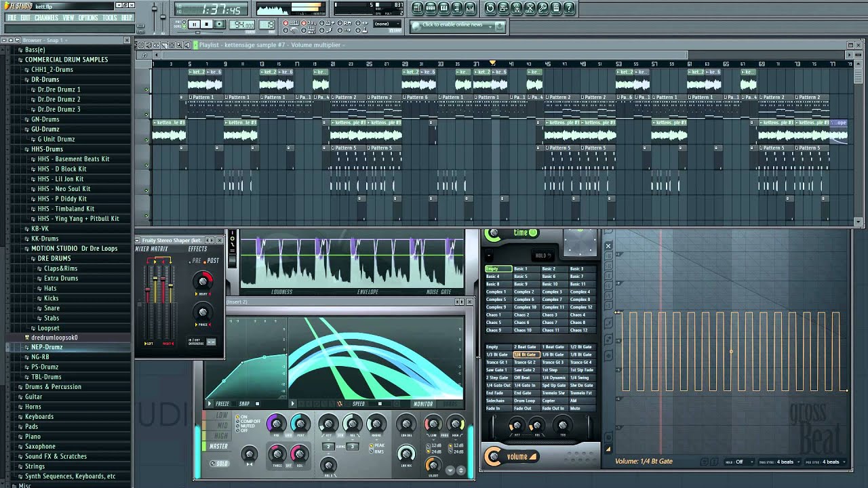Click the tempo display 94.000
The image size is (868, 488).
coord(241,24)
